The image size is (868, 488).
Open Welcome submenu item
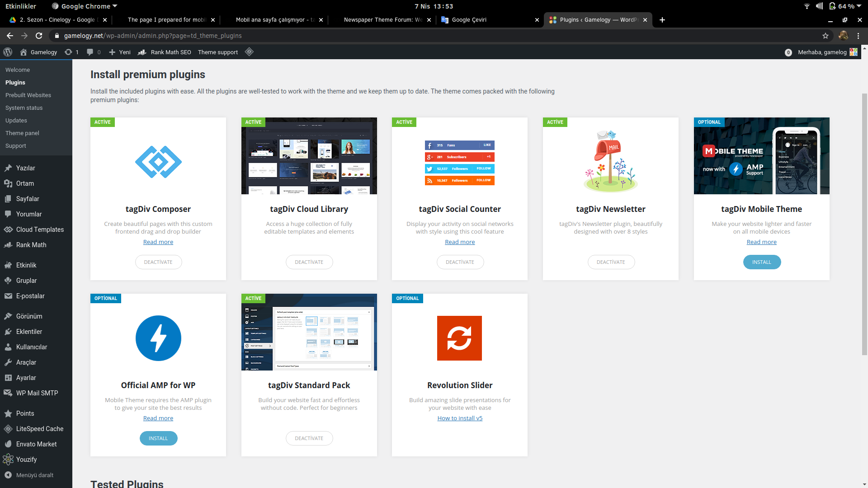click(x=18, y=70)
